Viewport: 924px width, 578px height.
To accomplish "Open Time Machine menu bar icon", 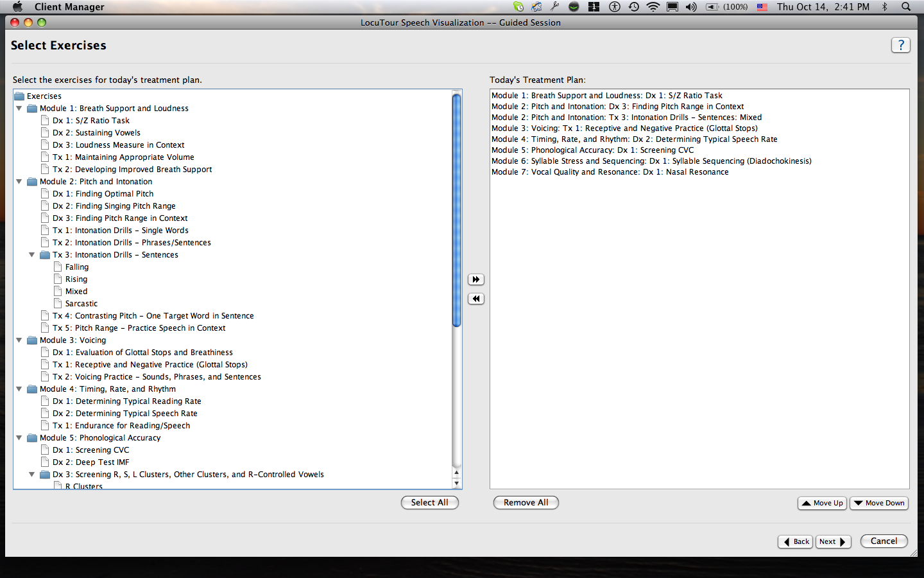I will click(x=634, y=6).
